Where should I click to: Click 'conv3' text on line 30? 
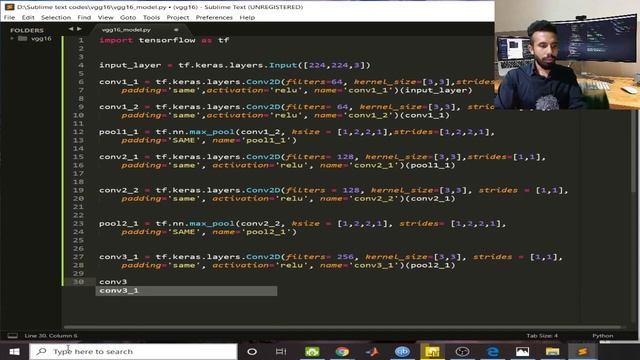(x=113, y=282)
